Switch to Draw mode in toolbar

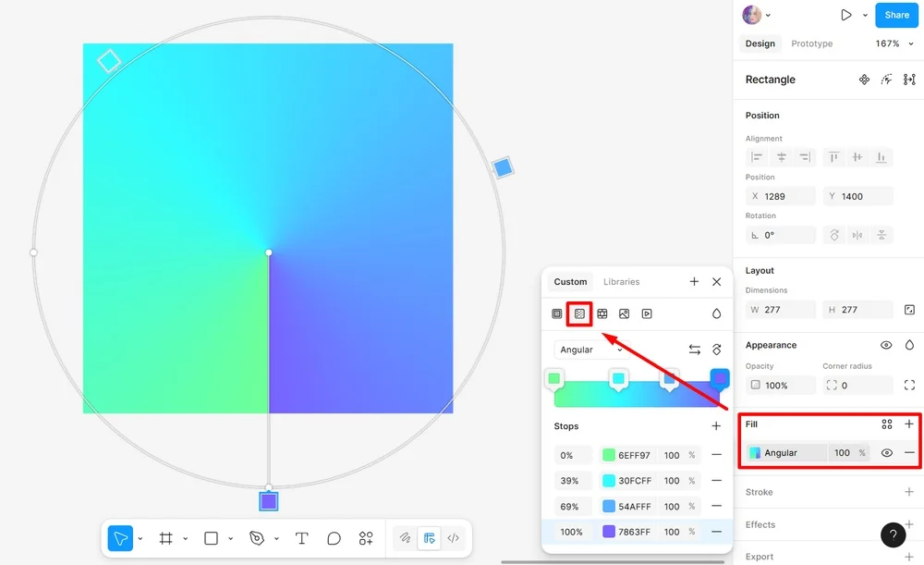point(405,538)
